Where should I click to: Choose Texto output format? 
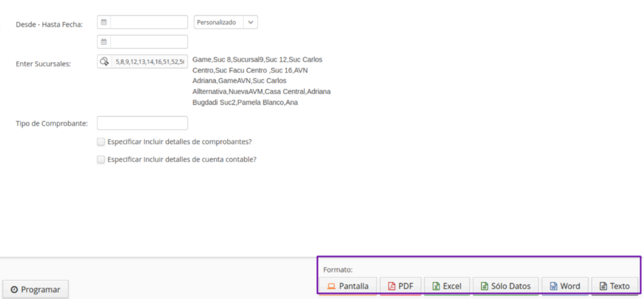point(614,286)
